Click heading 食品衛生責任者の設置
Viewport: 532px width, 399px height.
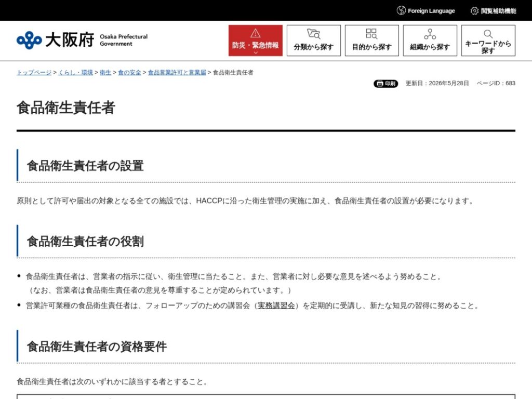pyautogui.click(x=85, y=166)
